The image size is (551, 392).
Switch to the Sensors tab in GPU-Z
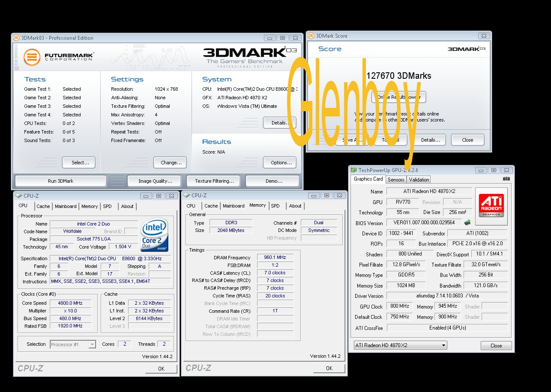click(396, 180)
